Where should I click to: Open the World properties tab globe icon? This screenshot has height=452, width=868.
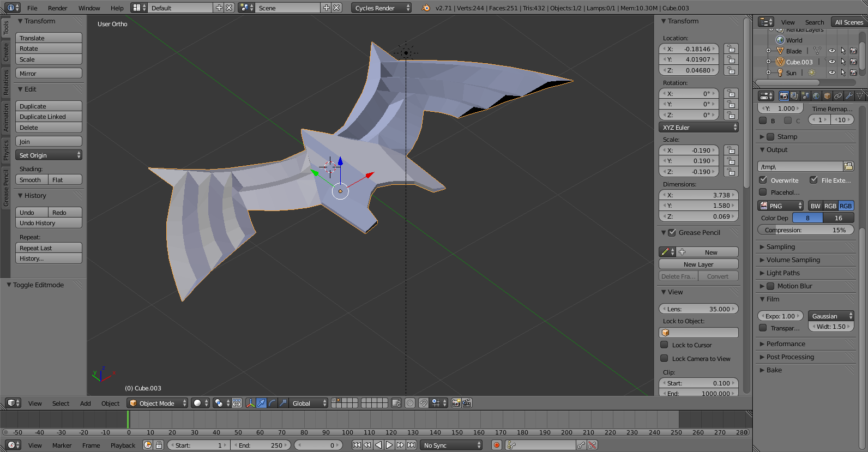[816, 96]
